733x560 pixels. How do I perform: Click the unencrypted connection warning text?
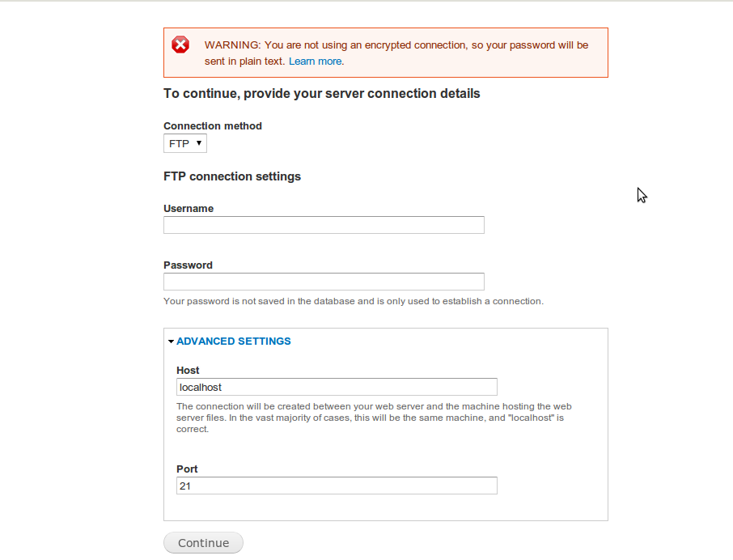coord(396,45)
